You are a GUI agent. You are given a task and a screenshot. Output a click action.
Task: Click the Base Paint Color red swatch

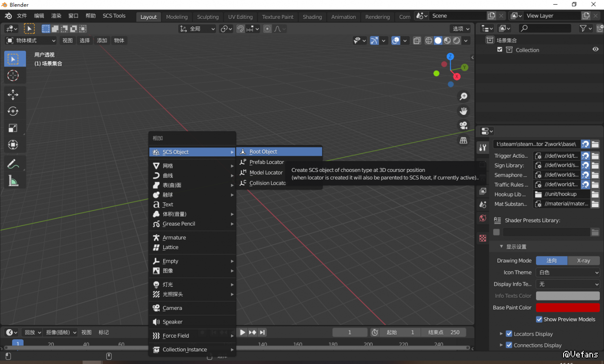point(568,307)
